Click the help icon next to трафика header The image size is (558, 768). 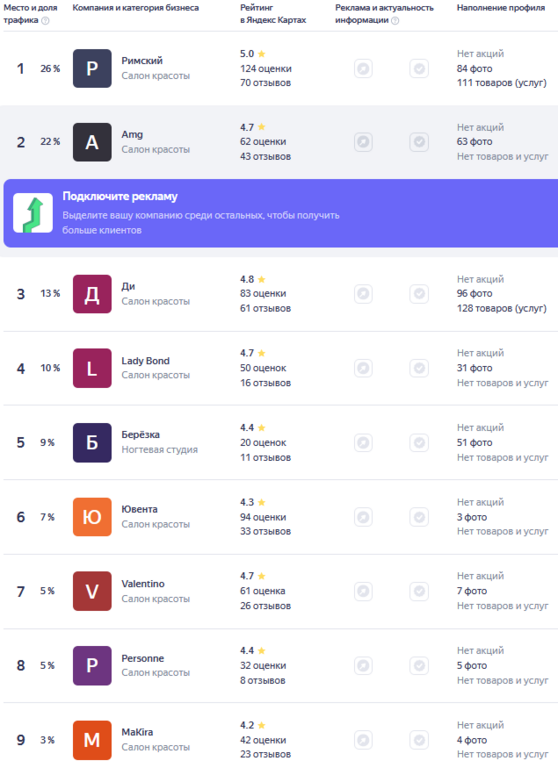(x=46, y=21)
